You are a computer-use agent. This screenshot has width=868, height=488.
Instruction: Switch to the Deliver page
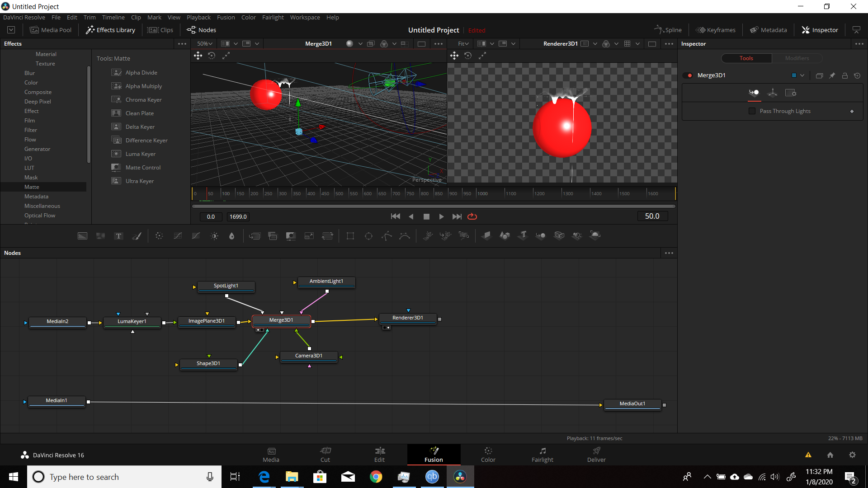pyautogui.click(x=596, y=455)
